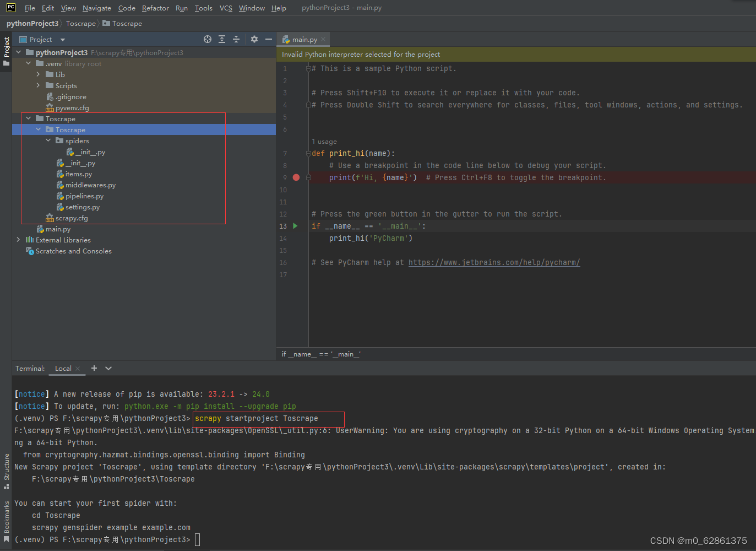Select main.py in the project tree
The height and width of the screenshot is (551, 756).
point(58,229)
